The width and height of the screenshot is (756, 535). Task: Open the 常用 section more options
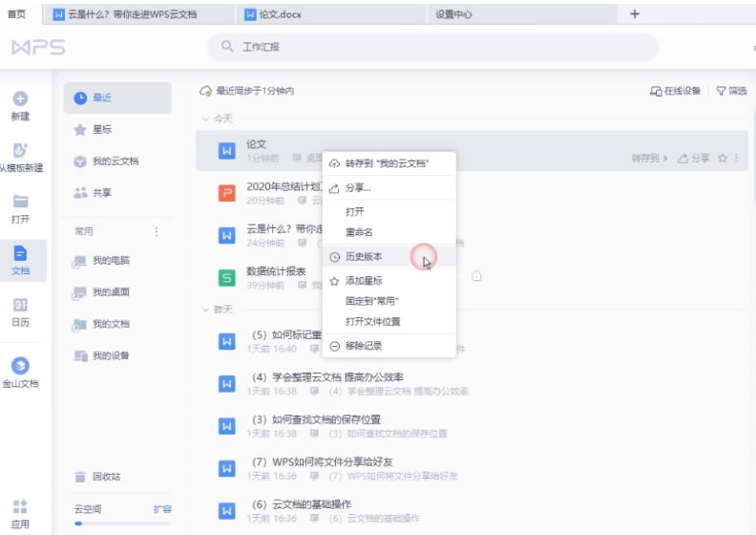[157, 231]
